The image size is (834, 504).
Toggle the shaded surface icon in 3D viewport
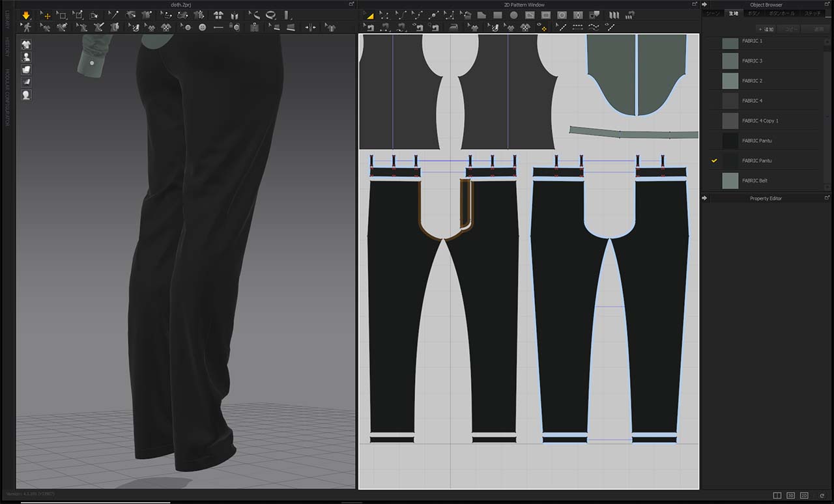[26, 82]
